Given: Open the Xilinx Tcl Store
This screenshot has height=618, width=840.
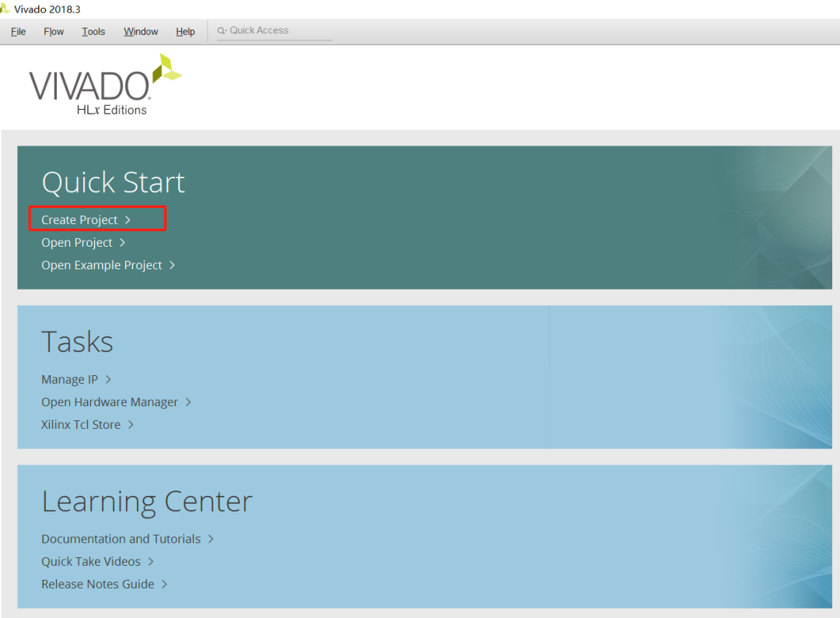Looking at the screenshot, I should coord(81,424).
